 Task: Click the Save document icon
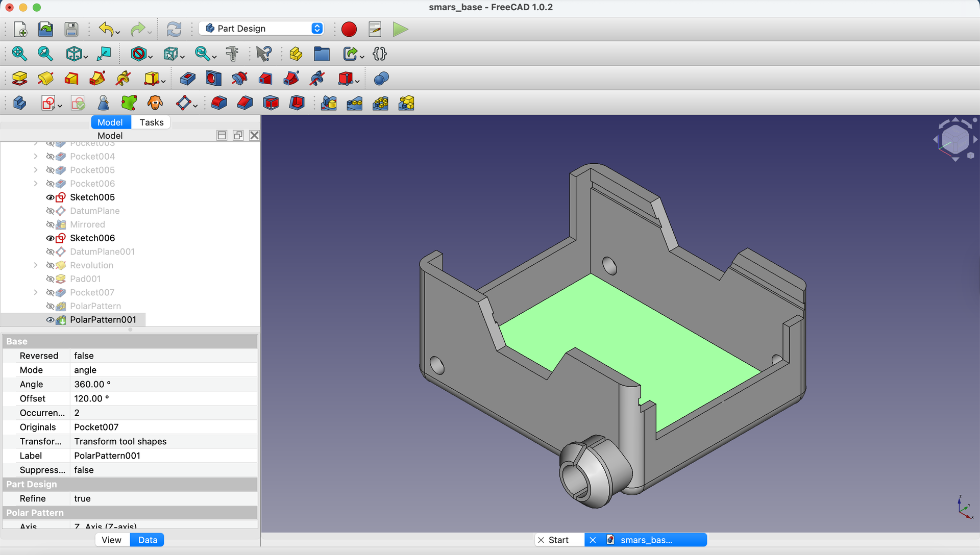pos(71,29)
